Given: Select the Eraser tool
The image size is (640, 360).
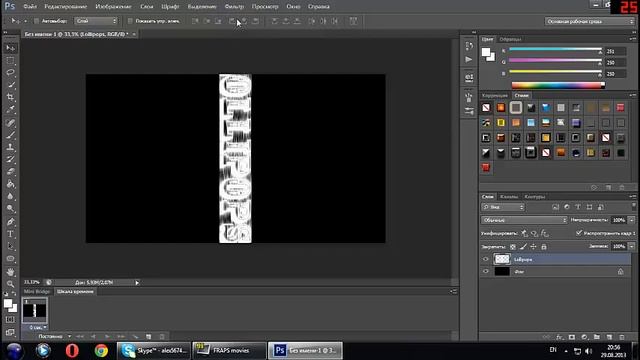Looking at the screenshot, I should click(11, 171).
